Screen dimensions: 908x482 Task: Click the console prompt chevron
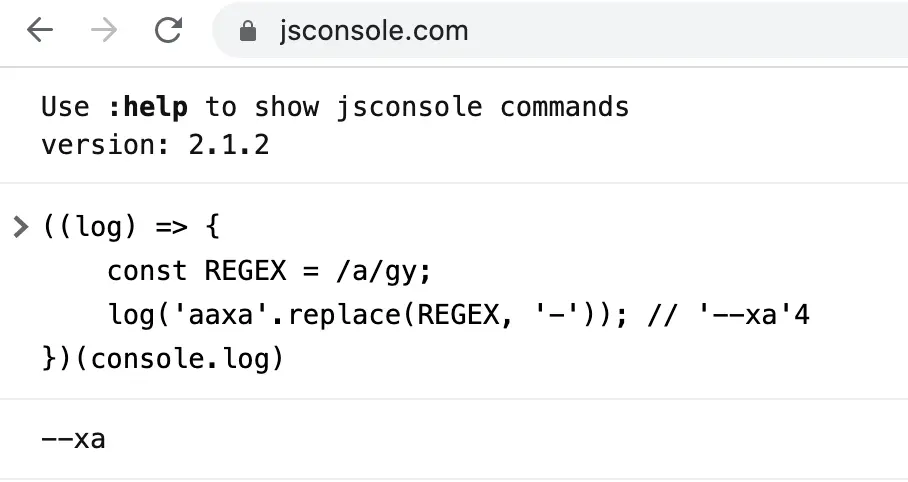20,227
